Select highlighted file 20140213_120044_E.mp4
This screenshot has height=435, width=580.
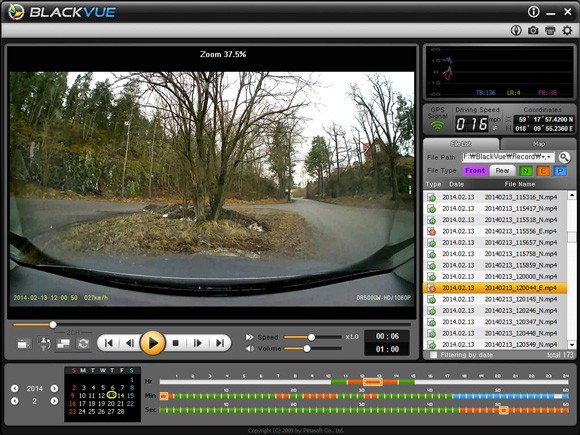point(495,288)
